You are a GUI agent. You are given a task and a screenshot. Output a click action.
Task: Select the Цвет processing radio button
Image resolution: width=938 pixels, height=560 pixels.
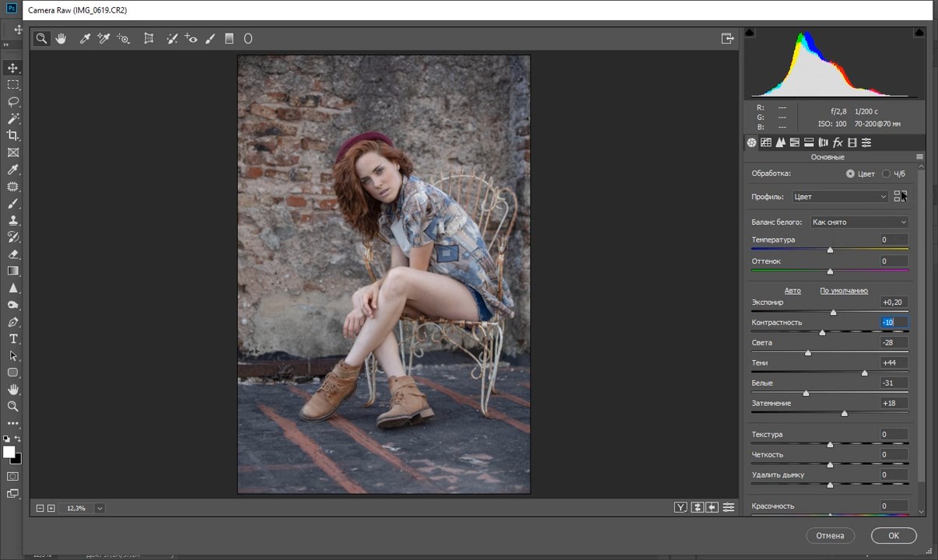tap(850, 173)
